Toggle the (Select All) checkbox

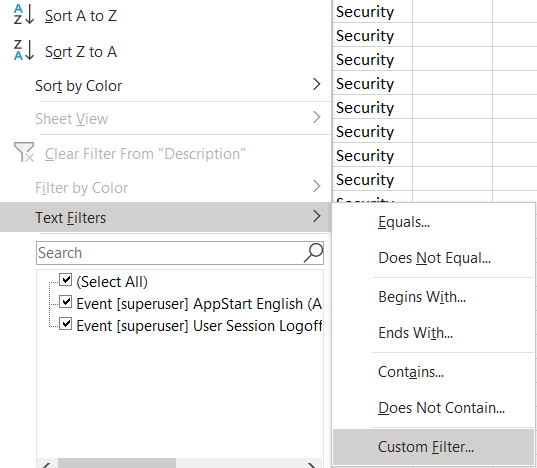point(65,280)
